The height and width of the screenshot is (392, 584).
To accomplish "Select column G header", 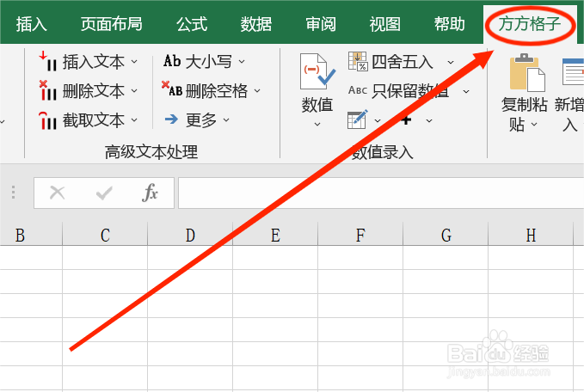I will [446, 234].
